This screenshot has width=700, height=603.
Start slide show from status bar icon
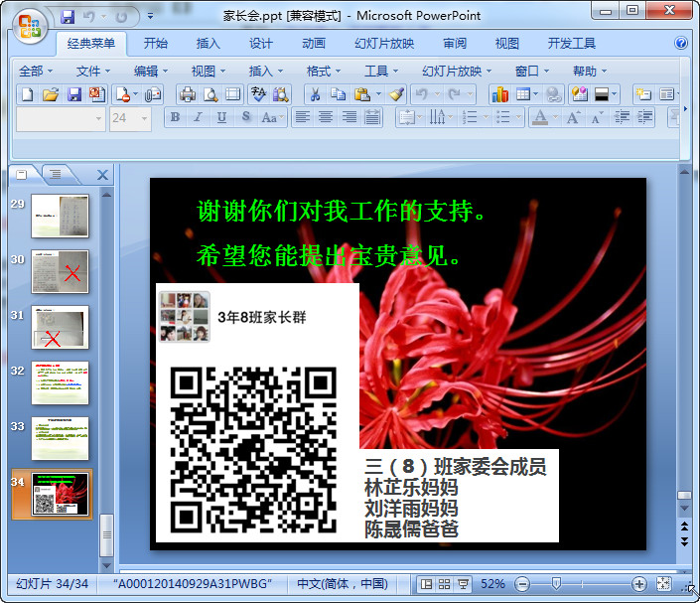pos(463,584)
